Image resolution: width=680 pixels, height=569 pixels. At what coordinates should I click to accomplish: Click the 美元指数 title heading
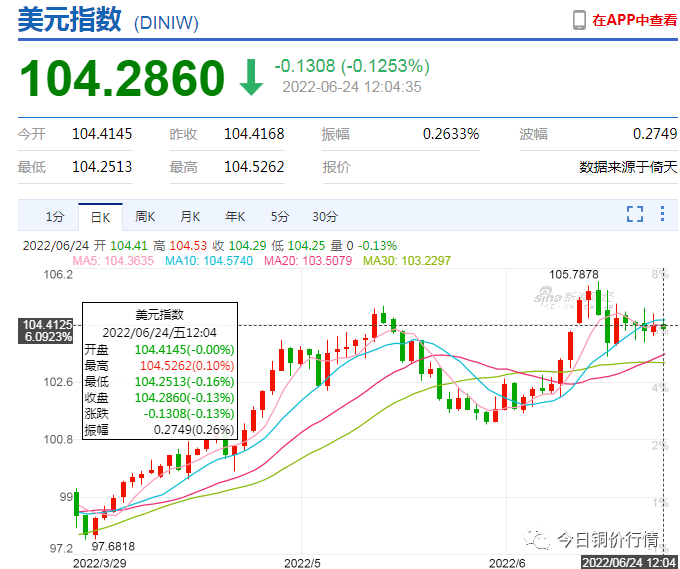tap(69, 19)
